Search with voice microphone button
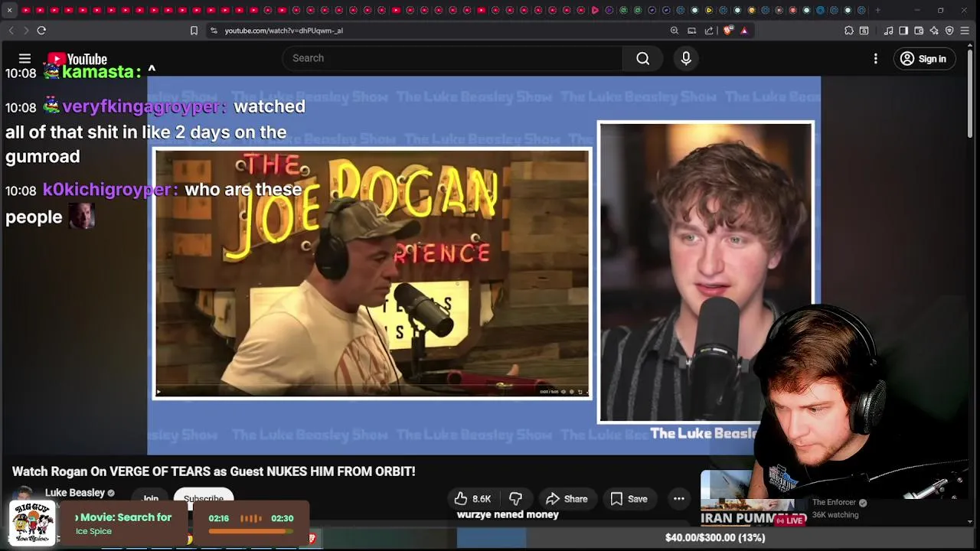Screen dimensions: 980x551 pos(686,58)
